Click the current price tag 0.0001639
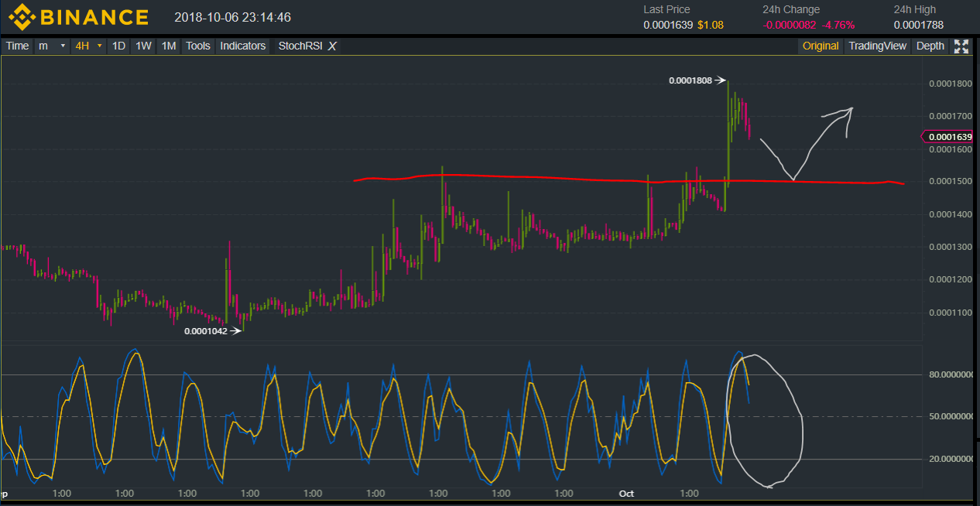980x506 pixels. (x=950, y=137)
